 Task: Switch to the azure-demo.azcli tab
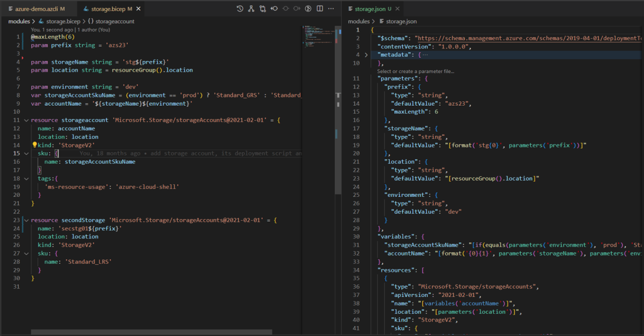tap(36, 9)
